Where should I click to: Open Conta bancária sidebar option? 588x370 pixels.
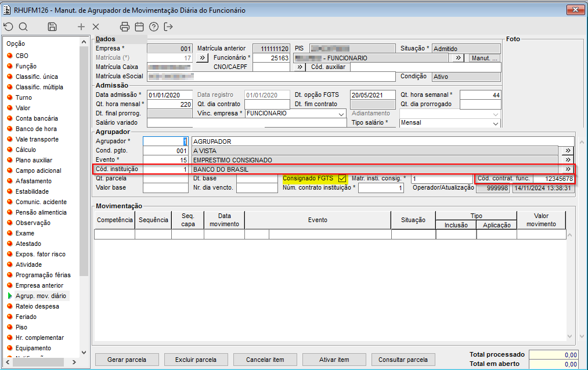point(37,118)
